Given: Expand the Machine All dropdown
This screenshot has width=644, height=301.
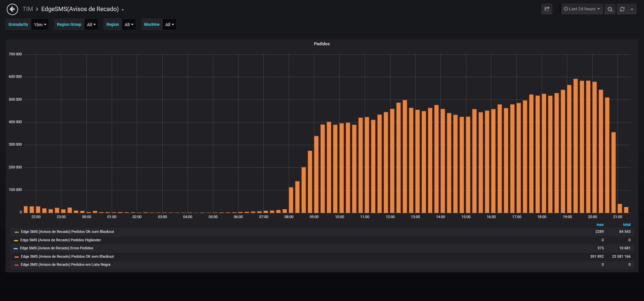Looking at the screenshot, I should click(x=169, y=24).
